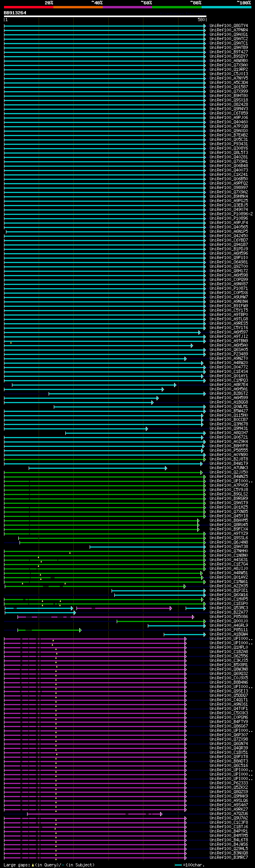The image size is (255, 868).
Task: Select label UniRef100_P85086
Action: (229, 617)
